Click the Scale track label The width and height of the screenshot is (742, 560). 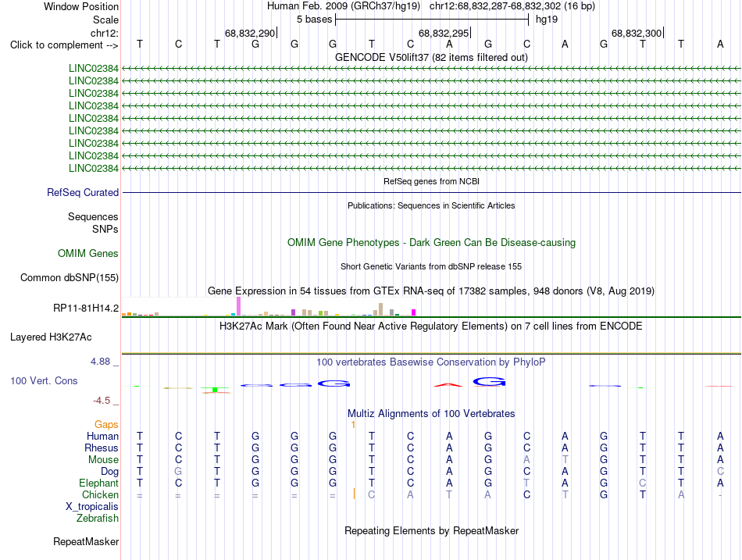[105, 20]
